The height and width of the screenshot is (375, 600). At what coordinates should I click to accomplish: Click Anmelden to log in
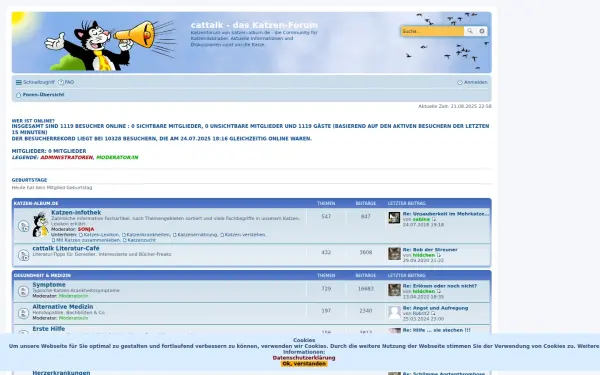point(473,82)
